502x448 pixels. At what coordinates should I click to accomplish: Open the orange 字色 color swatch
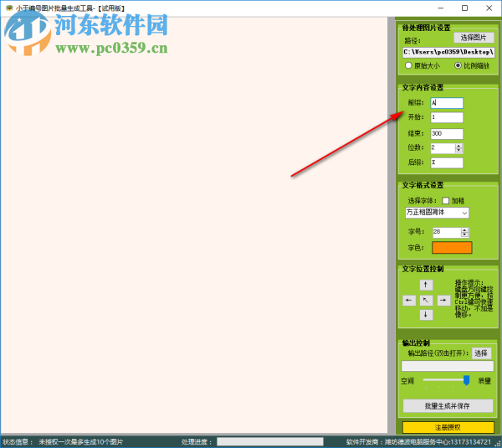(452, 247)
